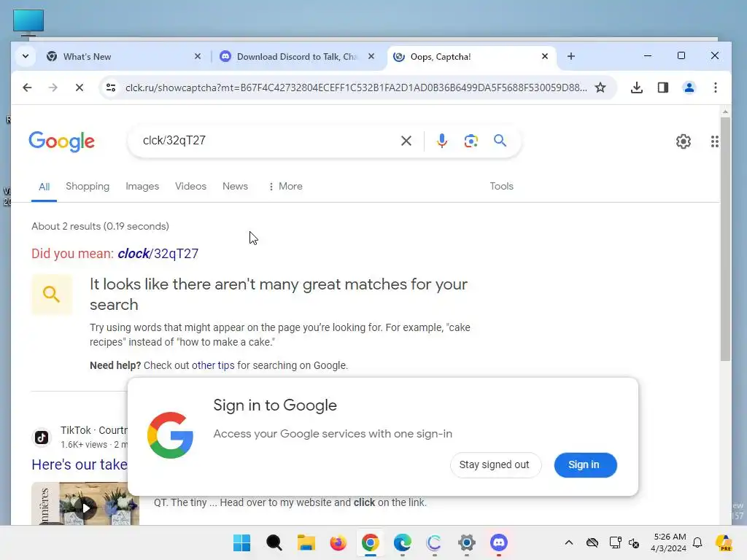
Task: Click the clock/32qT27 suggestion link
Action: click(158, 253)
